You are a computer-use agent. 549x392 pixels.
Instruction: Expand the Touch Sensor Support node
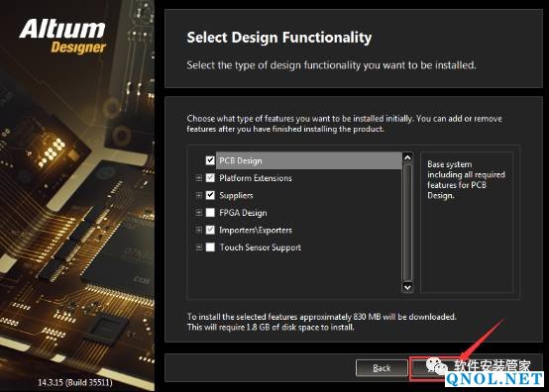pos(199,247)
